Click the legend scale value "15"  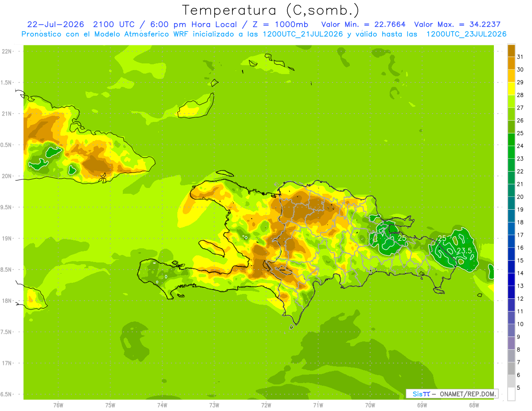coord(520,260)
